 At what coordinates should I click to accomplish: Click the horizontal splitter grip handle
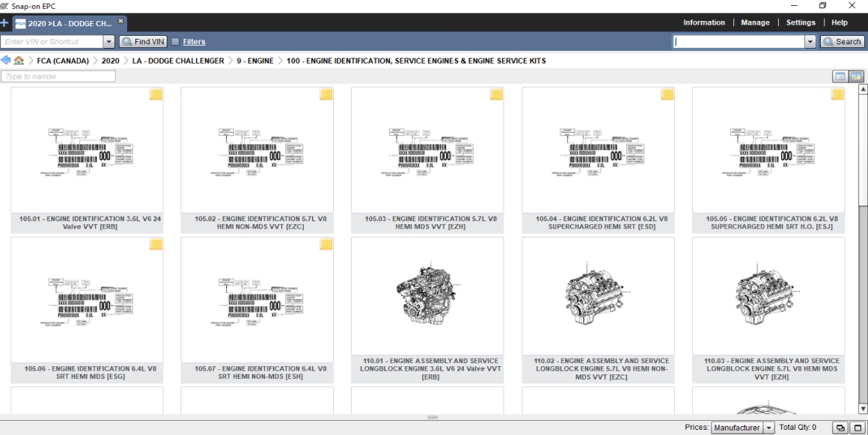coord(433,417)
